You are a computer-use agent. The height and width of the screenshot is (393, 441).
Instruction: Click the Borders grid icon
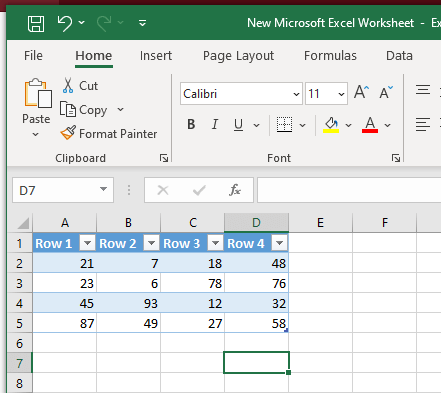(284, 125)
